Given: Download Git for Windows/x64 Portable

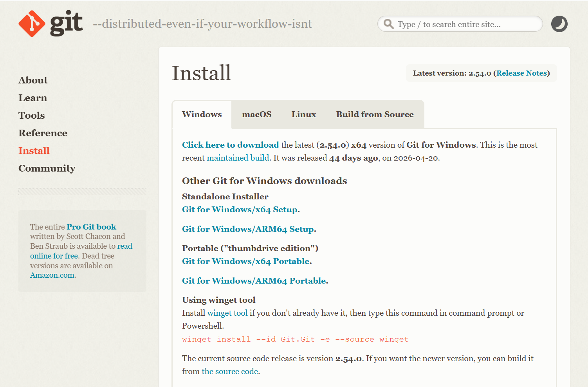Looking at the screenshot, I should (246, 261).
